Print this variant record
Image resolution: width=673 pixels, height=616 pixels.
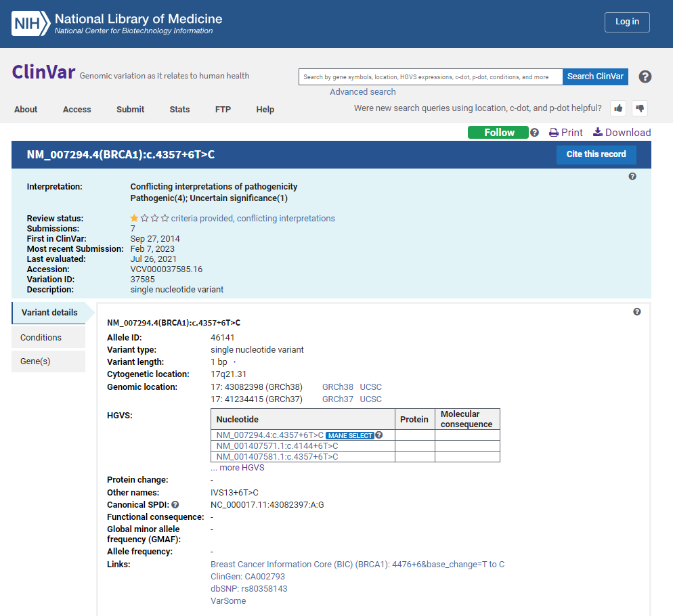[565, 133]
